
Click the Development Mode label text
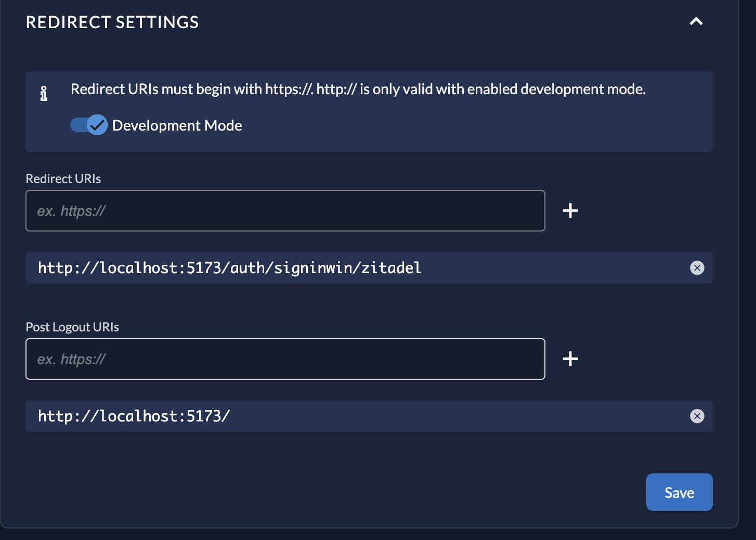(x=177, y=125)
